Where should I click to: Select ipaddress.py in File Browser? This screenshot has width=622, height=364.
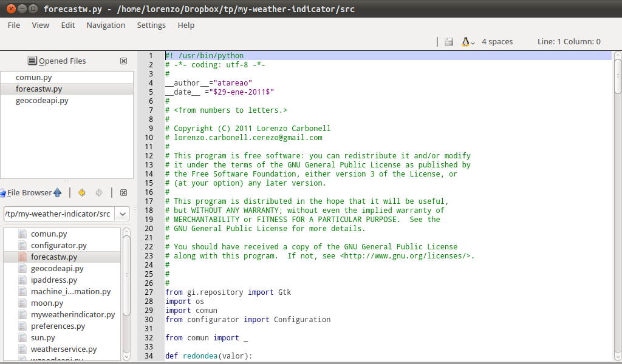[x=62, y=280]
